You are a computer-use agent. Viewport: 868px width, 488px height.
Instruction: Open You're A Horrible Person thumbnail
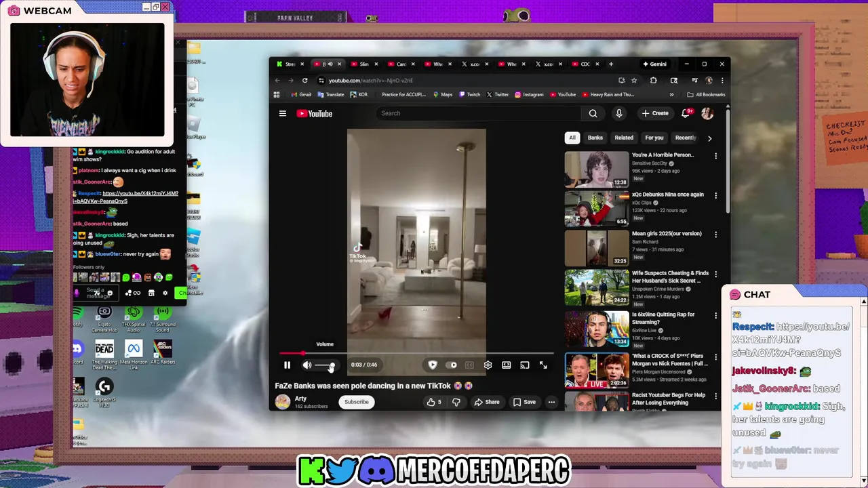[x=597, y=169]
